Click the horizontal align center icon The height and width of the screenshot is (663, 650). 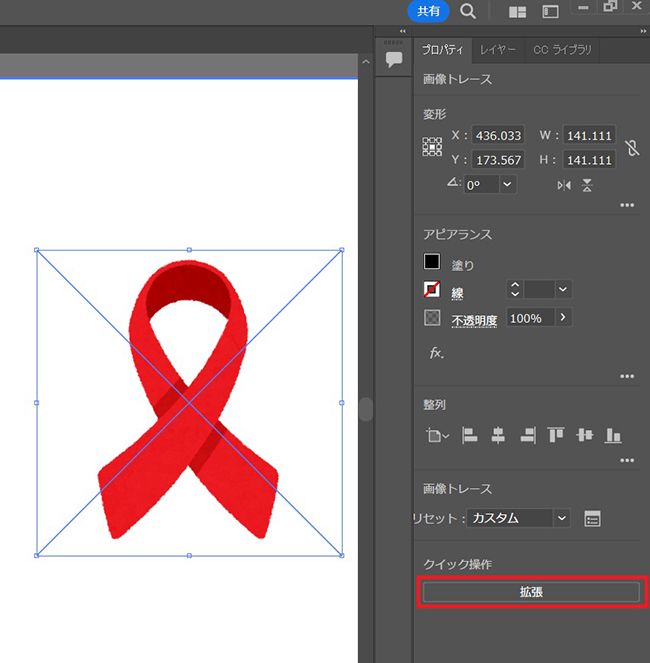pyautogui.click(x=498, y=435)
